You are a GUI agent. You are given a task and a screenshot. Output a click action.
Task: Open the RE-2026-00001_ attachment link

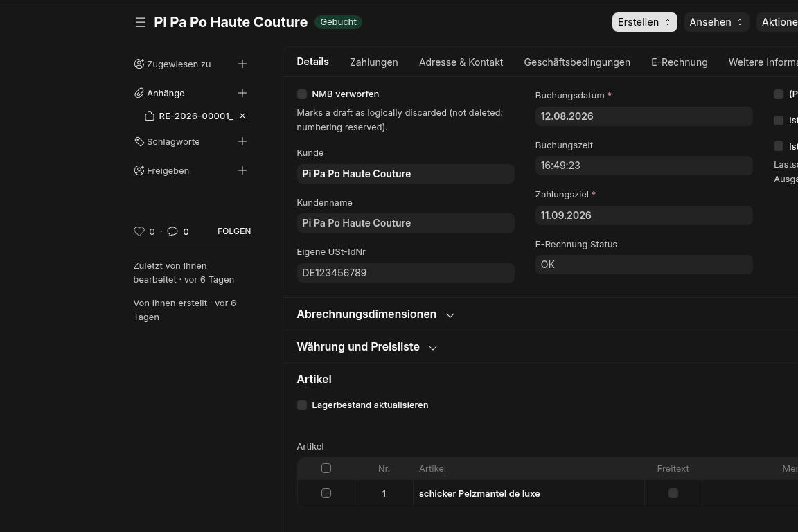click(x=196, y=116)
